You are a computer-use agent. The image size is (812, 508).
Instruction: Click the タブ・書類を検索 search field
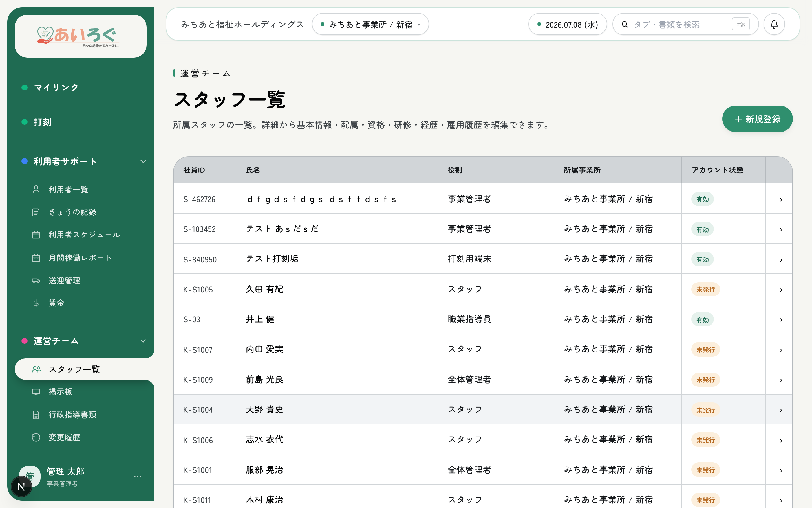(x=685, y=24)
